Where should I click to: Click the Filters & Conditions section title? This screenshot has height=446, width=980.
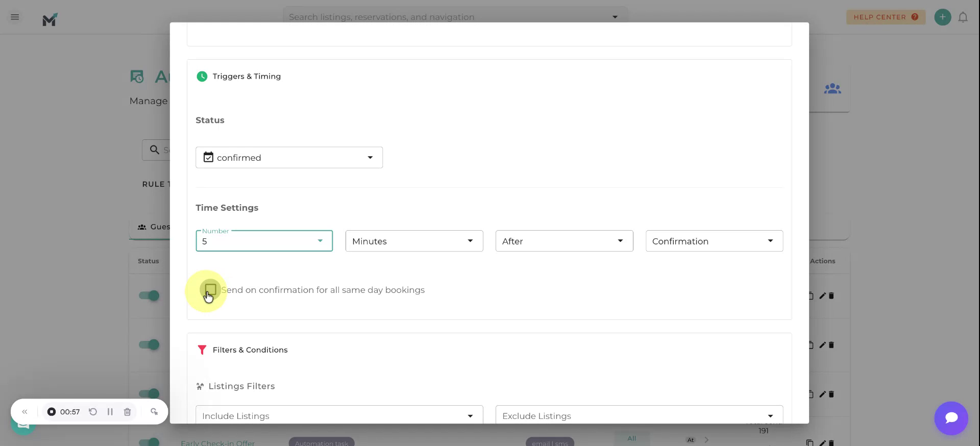tap(250, 350)
